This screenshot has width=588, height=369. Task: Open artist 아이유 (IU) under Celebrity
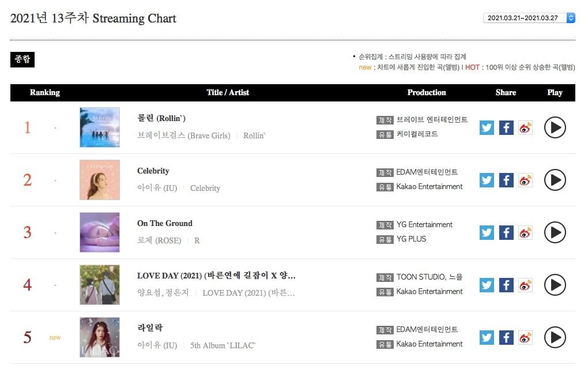coord(157,188)
